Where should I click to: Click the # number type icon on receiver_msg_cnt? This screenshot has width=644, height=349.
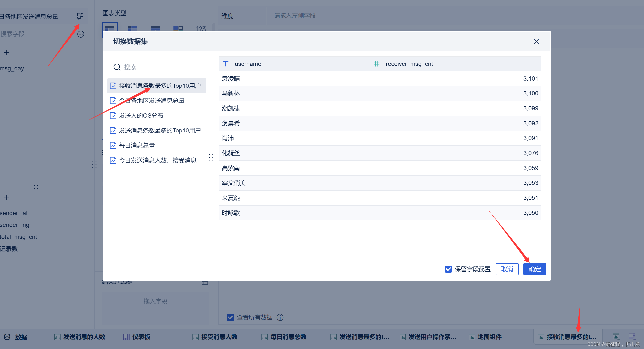pyautogui.click(x=376, y=64)
